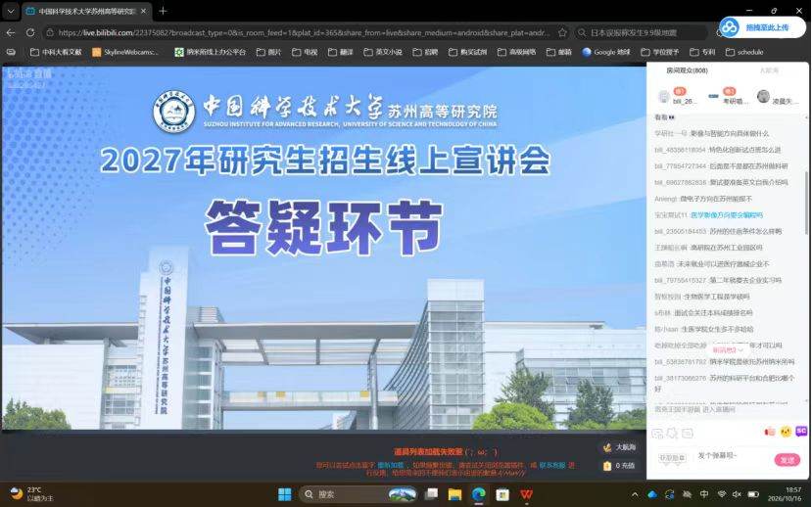Open the 中科大看文献 bookmark folder
The width and height of the screenshot is (812, 507).
[56, 52]
